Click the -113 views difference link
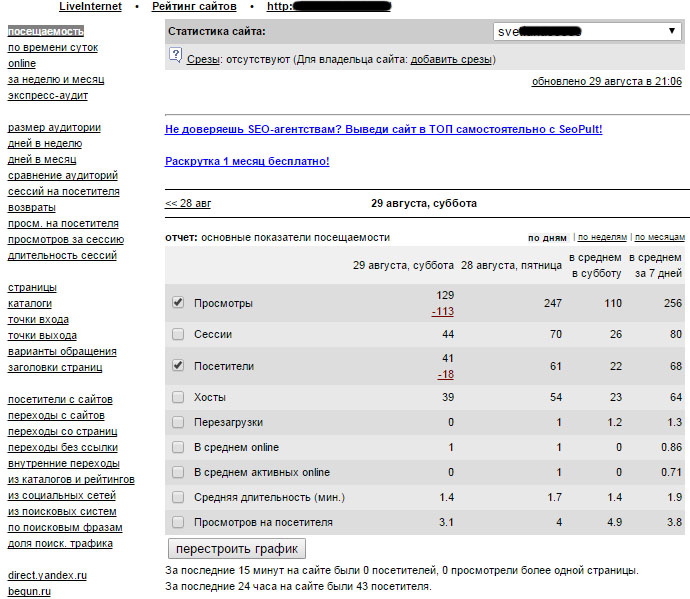 pyautogui.click(x=443, y=312)
